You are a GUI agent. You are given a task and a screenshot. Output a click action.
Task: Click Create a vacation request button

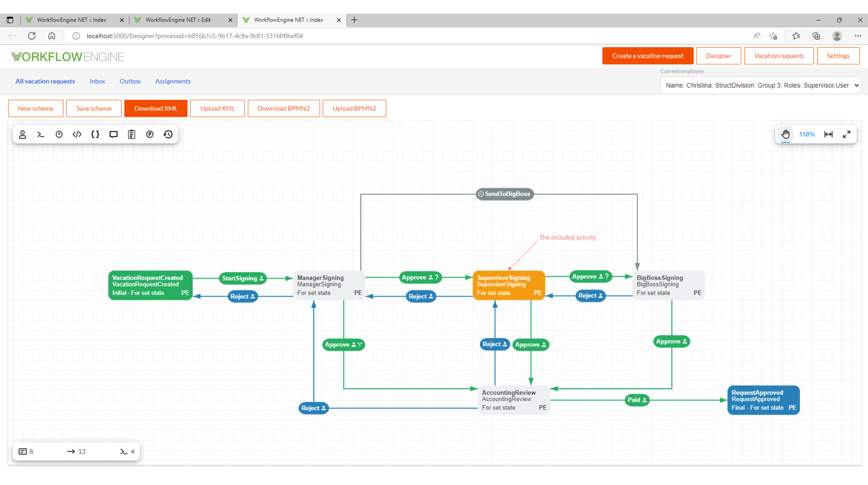647,56
